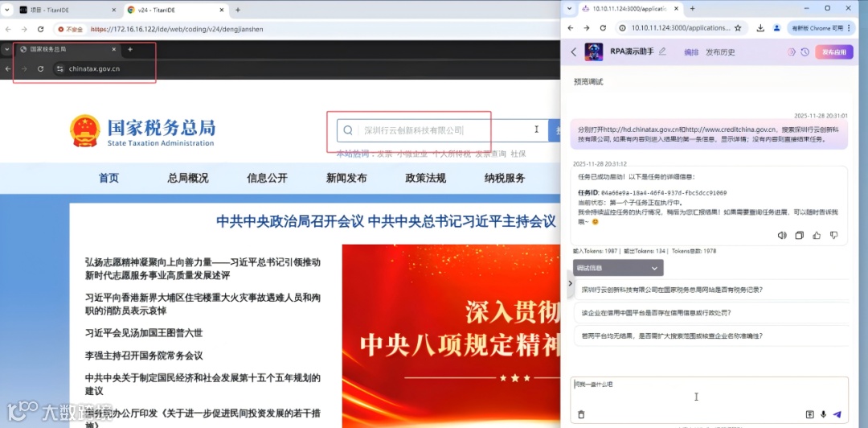Open 信息公开 in tax site navigation
Viewport: 868px width, 428px height.
pyautogui.click(x=268, y=178)
